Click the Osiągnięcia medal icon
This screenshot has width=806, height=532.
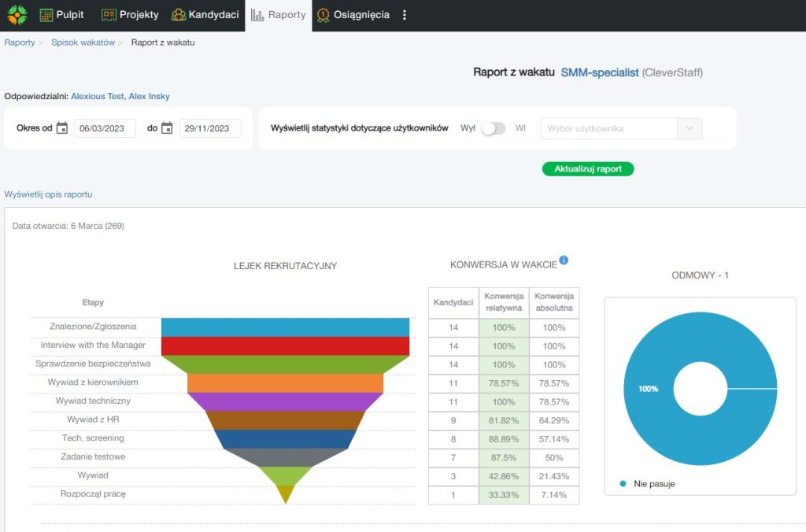[x=324, y=15]
